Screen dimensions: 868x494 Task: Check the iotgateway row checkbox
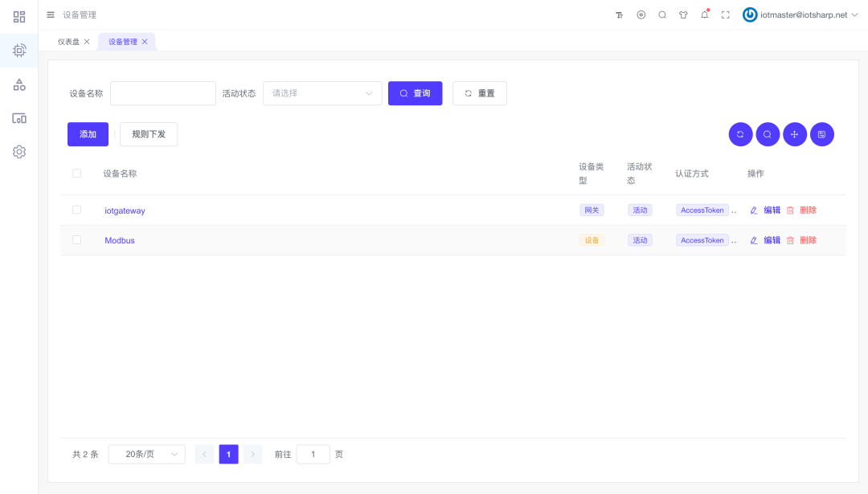coord(77,210)
